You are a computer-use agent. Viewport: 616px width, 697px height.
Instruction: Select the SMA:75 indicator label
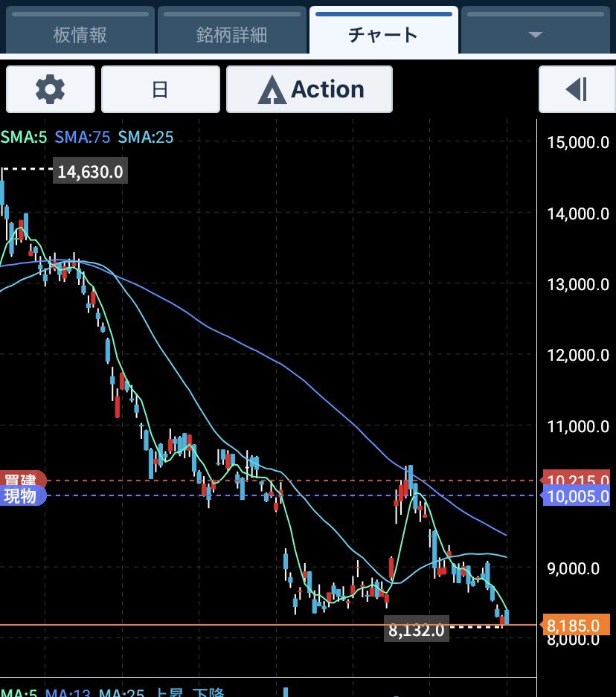(83, 138)
